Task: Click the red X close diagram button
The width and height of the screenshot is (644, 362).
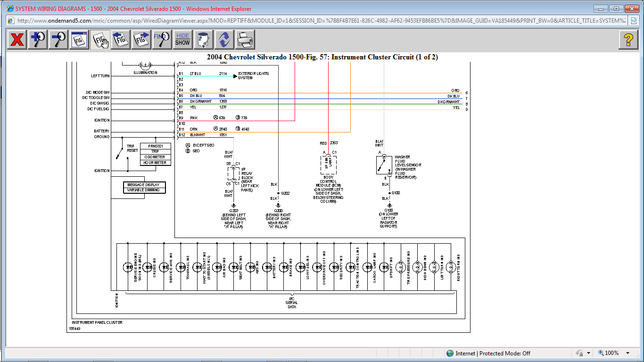Action: [x=17, y=40]
